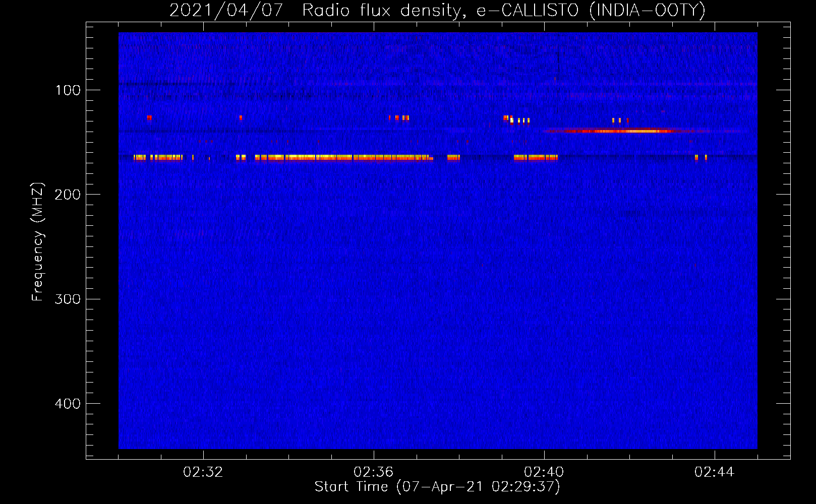
Task: Select the 'Start Time (07-Apr-21 02:29:37)' label
Action: click(437, 487)
